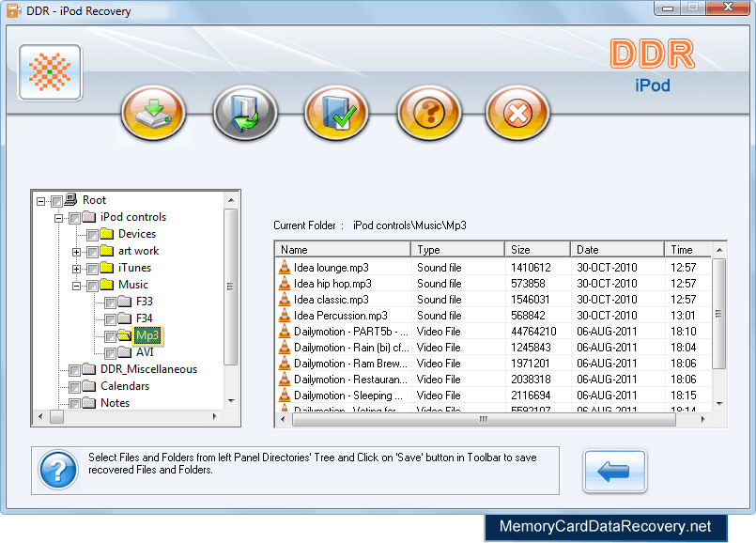Click the file list horizontal scrollbar thumb
The image size is (756, 543).
pyautogui.click(x=484, y=420)
